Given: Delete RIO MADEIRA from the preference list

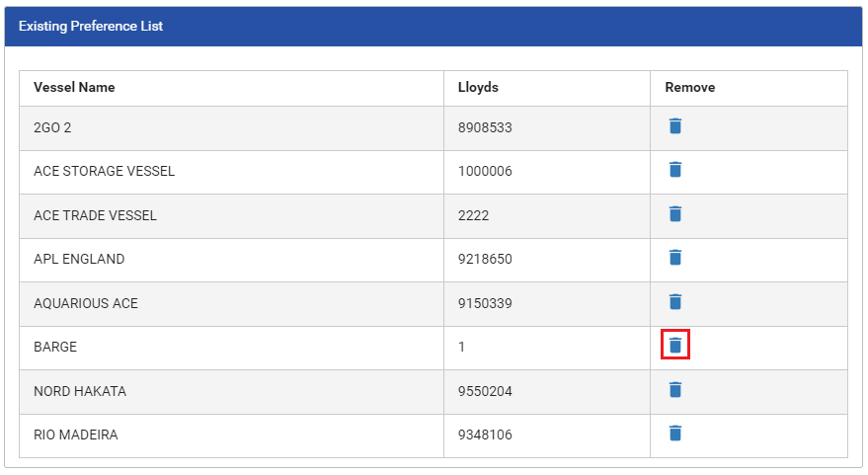Looking at the screenshot, I should pos(674,434).
